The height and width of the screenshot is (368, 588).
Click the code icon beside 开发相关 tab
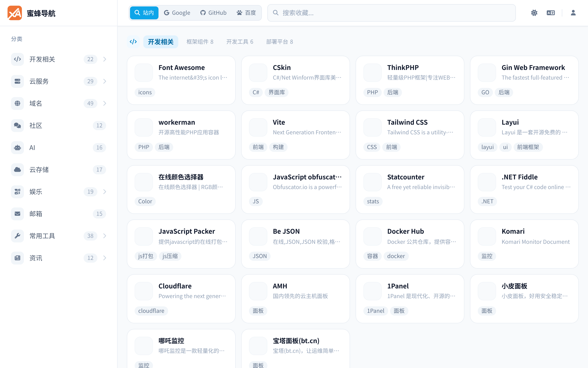[x=133, y=42]
